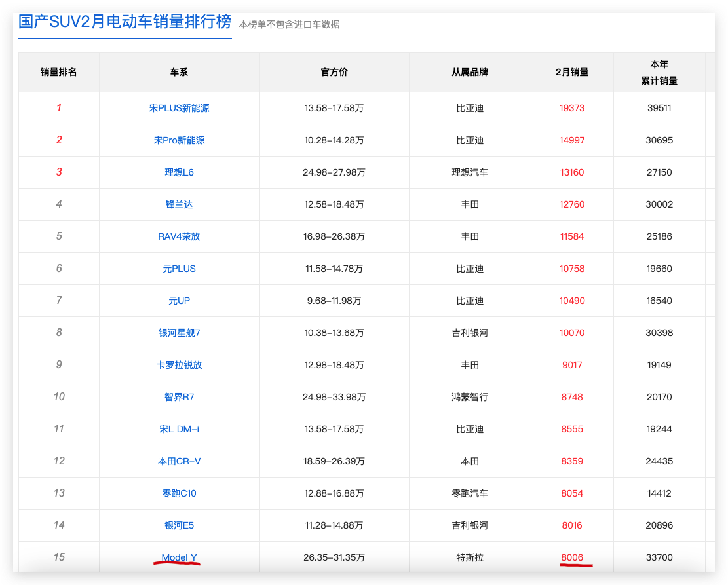Click the 零跑汽车 brand cell
The width and height of the screenshot is (728, 585).
click(x=469, y=493)
